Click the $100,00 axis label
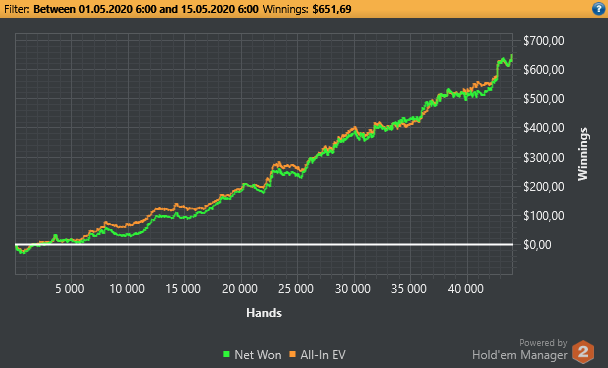This screenshot has height=368, width=608. click(544, 215)
